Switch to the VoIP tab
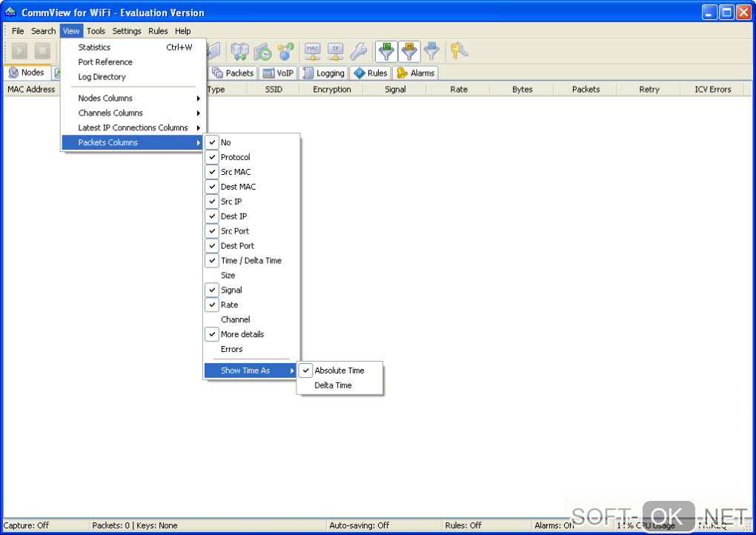 tap(278, 73)
